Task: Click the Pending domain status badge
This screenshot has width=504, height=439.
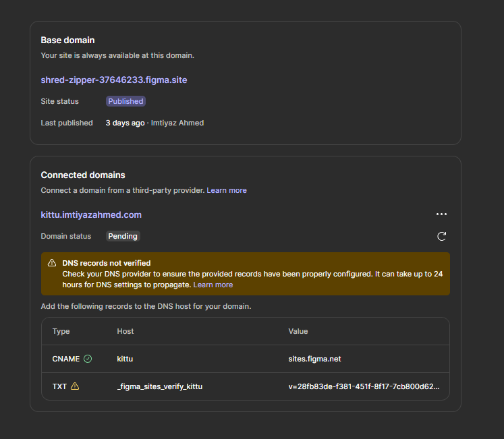Action: coord(123,236)
